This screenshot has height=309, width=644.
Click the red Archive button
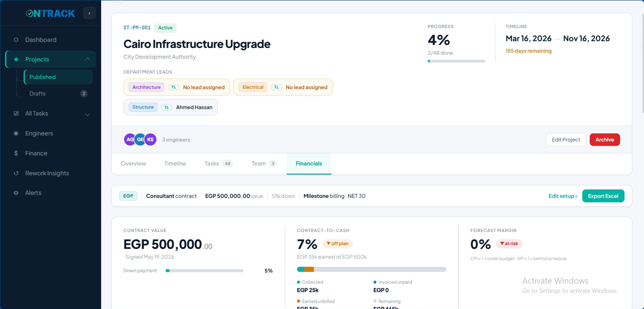click(x=605, y=139)
